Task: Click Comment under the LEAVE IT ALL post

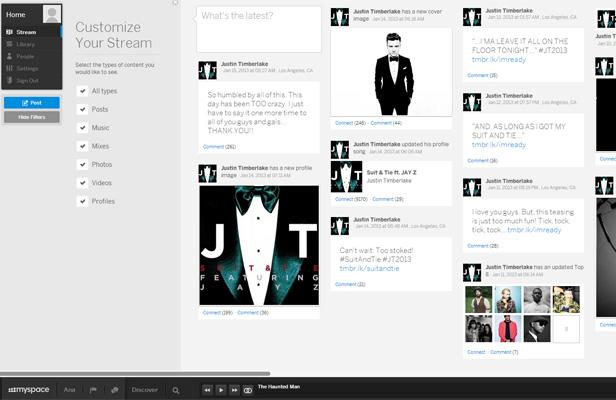Action: point(478,75)
